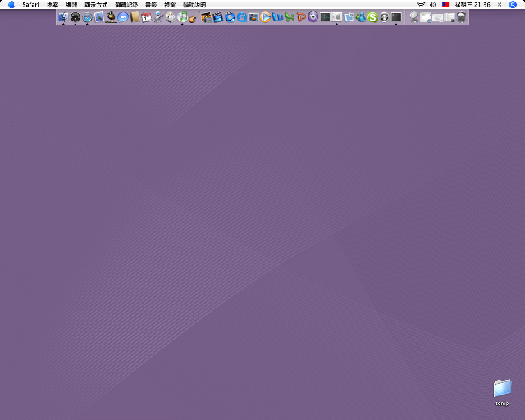This screenshot has height=420, width=525.
Task: Open MSN Messenger blue buddy icon
Action: point(361,17)
